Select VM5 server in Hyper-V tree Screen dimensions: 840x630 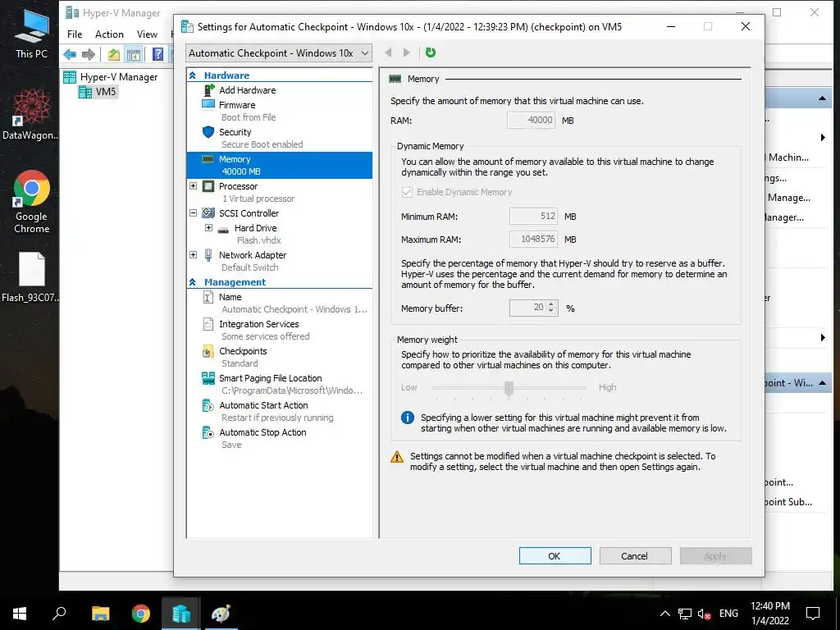pyautogui.click(x=98, y=92)
